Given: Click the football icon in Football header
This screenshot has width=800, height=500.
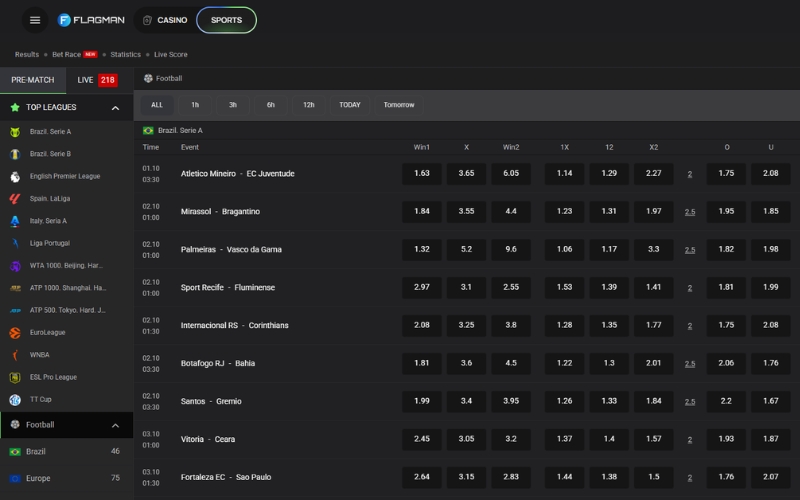Looking at the screenshot, I should point(148,78).
